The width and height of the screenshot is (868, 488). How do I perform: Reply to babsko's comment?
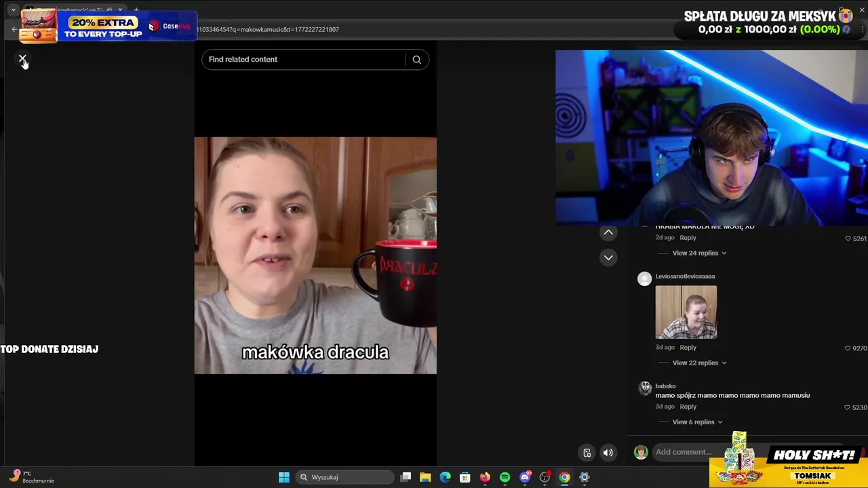688,407
